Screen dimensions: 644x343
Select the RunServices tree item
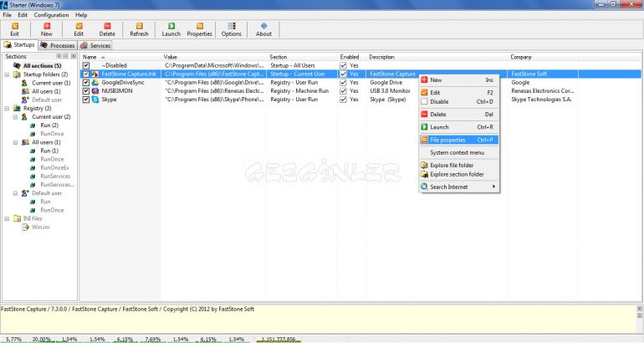[x=55, y=177]
